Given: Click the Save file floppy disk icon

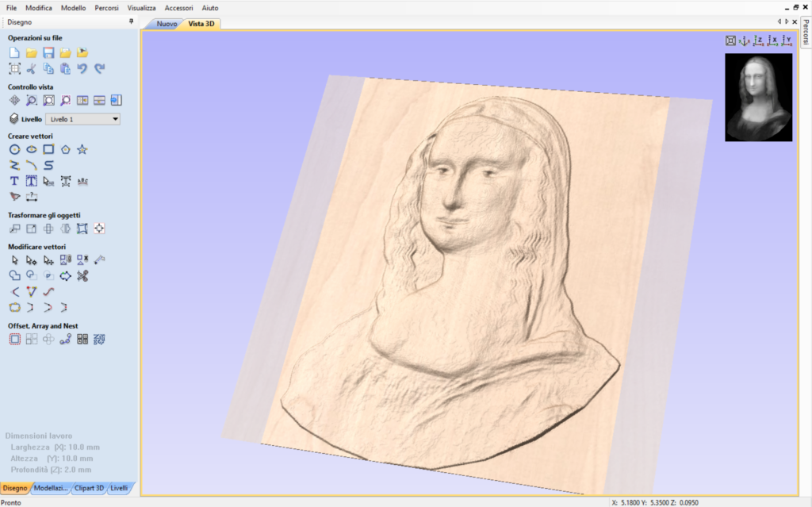Looking at the screenshot, I should click(x=48, y=52).
